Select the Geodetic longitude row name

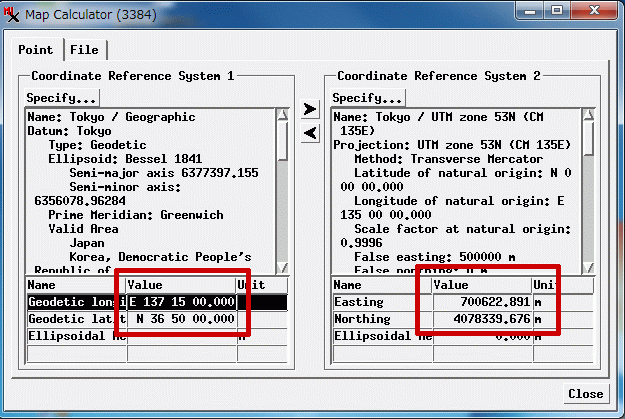point(75,302)
